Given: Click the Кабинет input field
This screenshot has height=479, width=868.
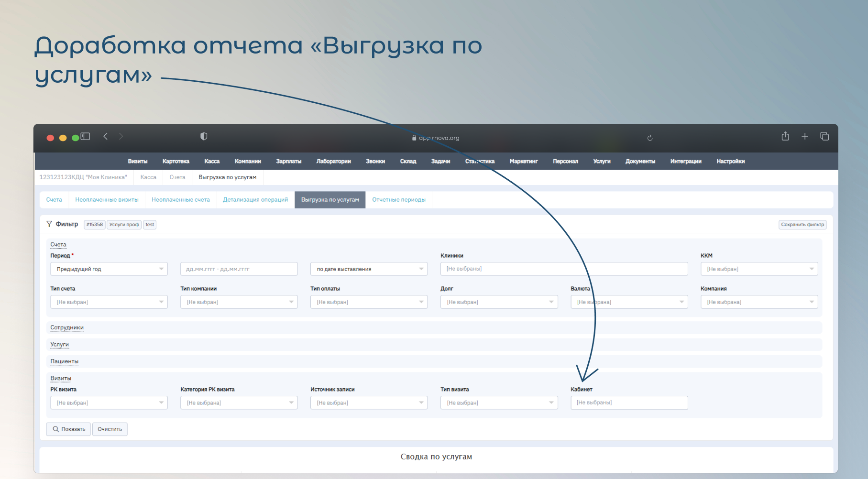Looking at the screenshot, I should coord(629,403).
